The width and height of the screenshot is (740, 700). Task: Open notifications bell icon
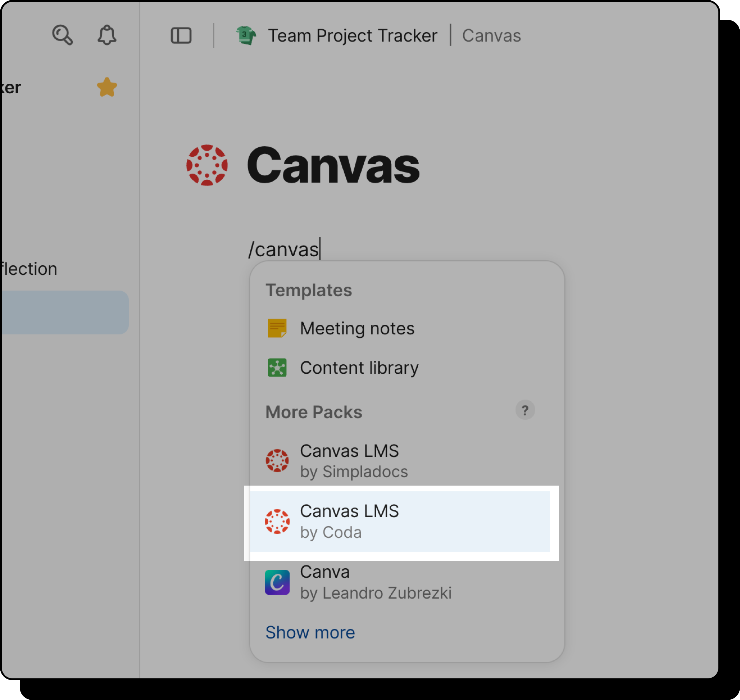click(x=107, y=35)
